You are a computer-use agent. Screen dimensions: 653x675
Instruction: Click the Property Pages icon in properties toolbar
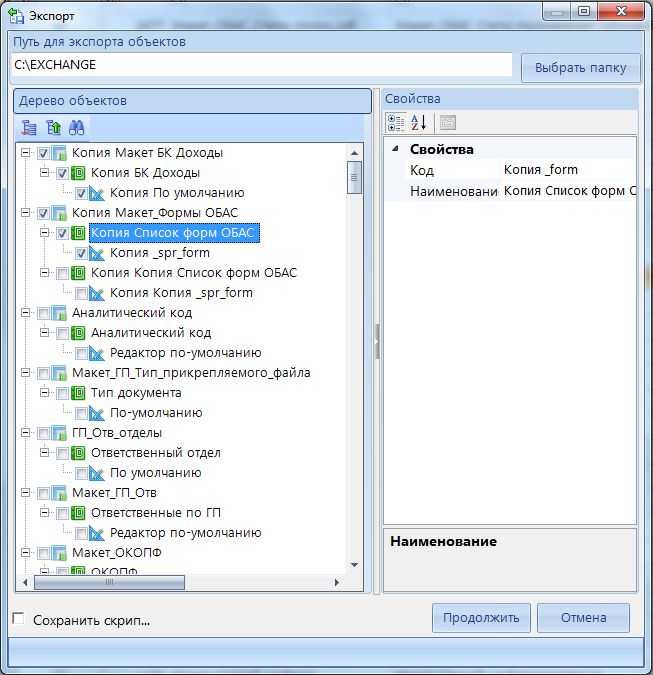pyautogui.click(x=448, y=123)
